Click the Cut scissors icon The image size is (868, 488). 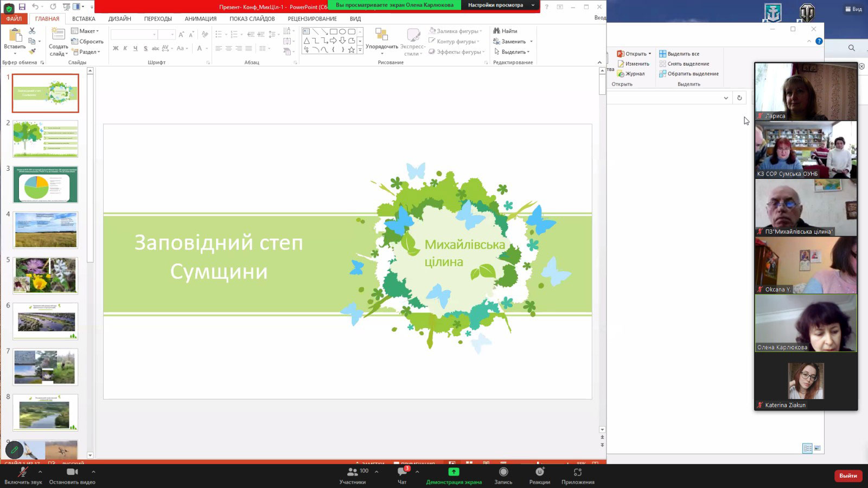click(x=32, y=31)
